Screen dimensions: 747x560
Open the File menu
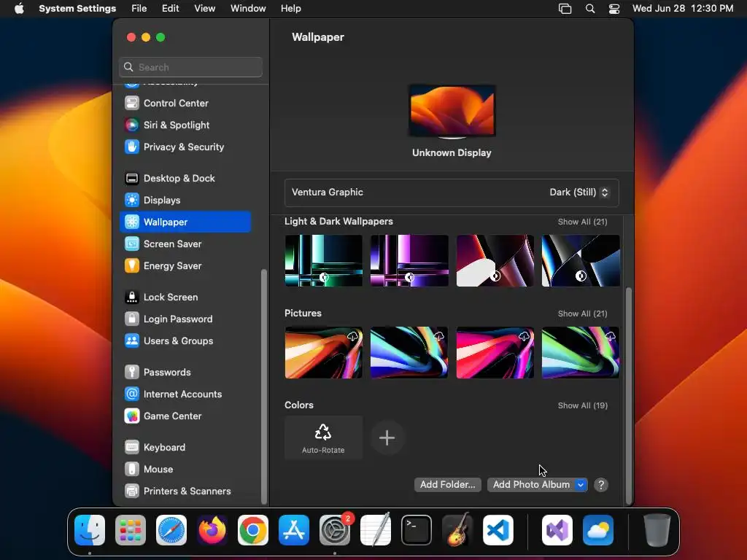(x=139, y=9)
